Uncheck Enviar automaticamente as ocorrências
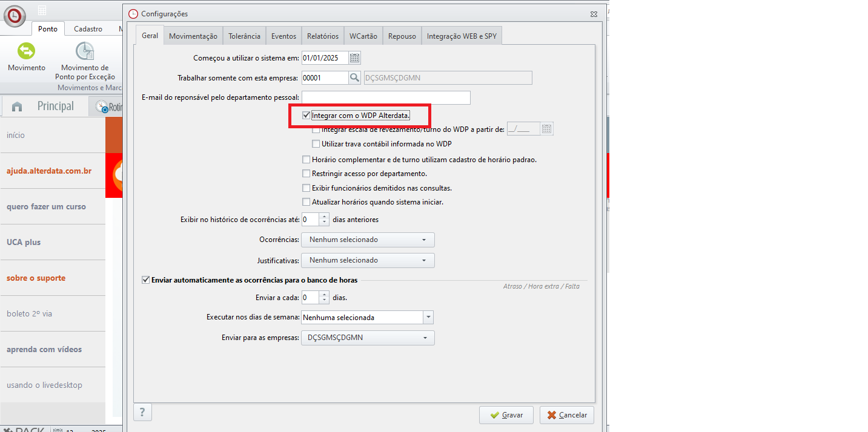 coord(145,280)
